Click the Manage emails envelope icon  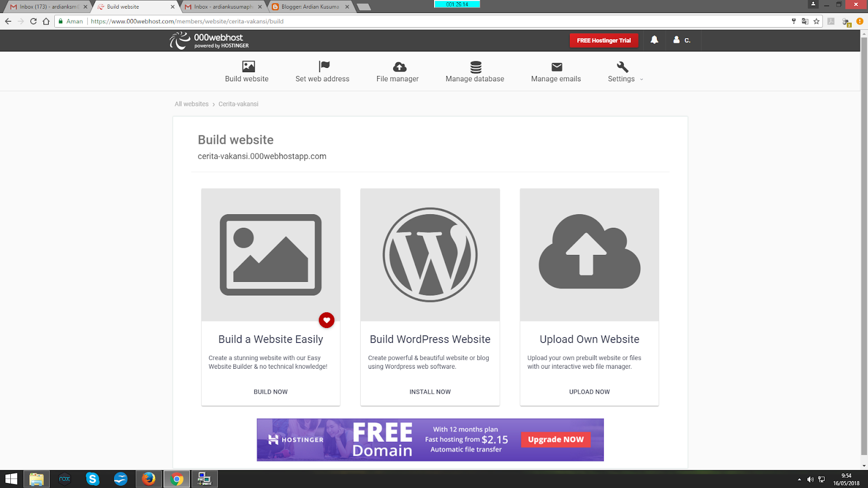coord(557,67)
